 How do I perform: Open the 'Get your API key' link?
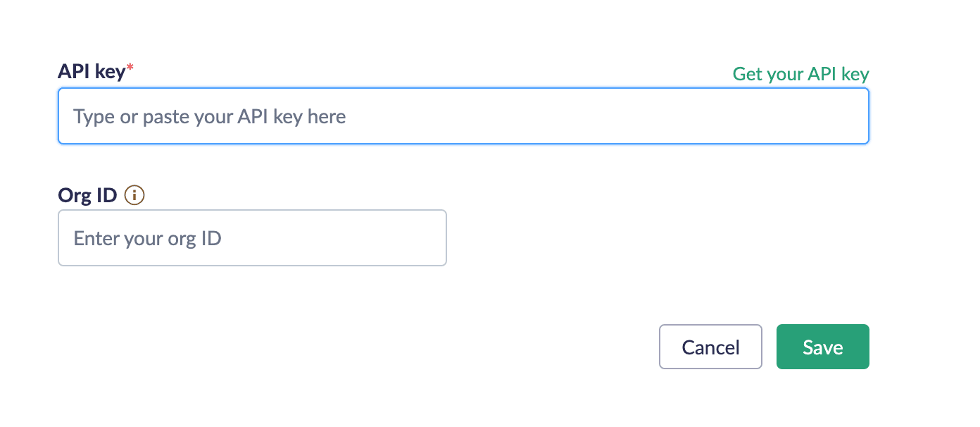[800, 74]
